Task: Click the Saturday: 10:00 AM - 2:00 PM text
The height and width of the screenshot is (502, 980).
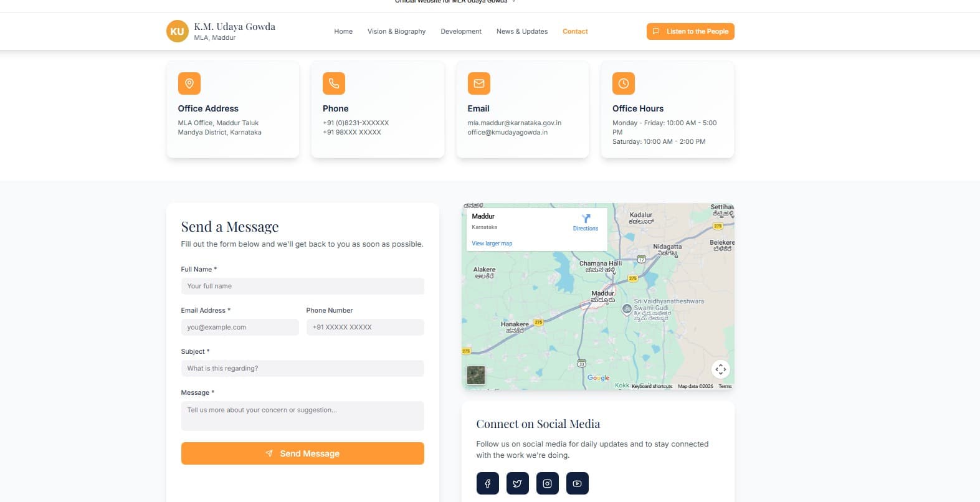Action: coord(659,141)
